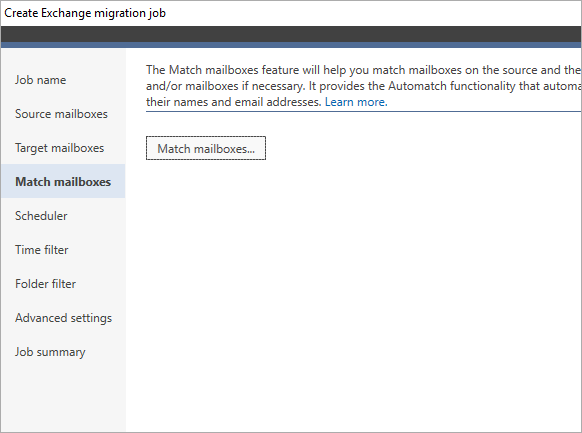Click the Create Exchange migration job title
Viewport: 582px width, 433px height.
click(x=85, y=13)
